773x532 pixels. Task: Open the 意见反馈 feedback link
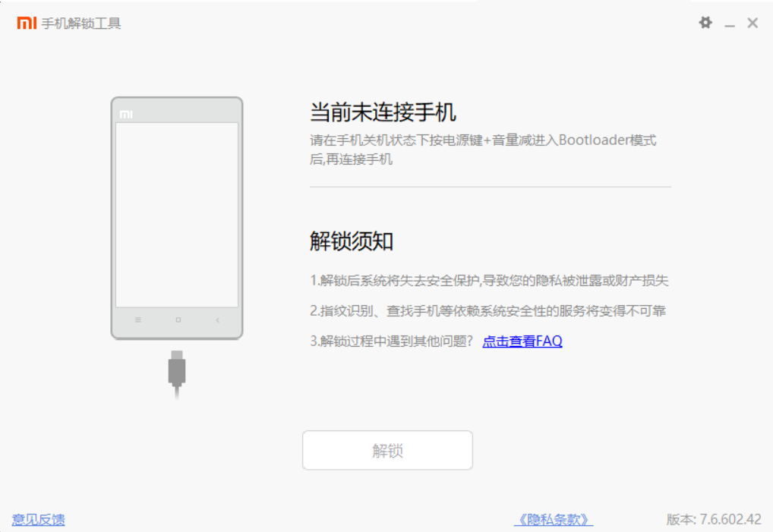(x=38, y=520)
